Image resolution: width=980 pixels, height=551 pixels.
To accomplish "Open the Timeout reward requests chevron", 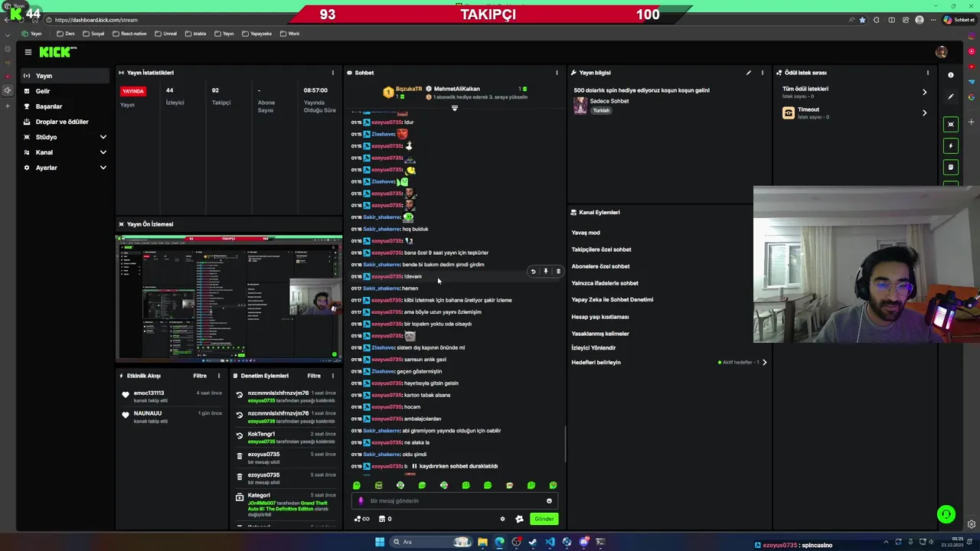I will (x=924, y=112).
